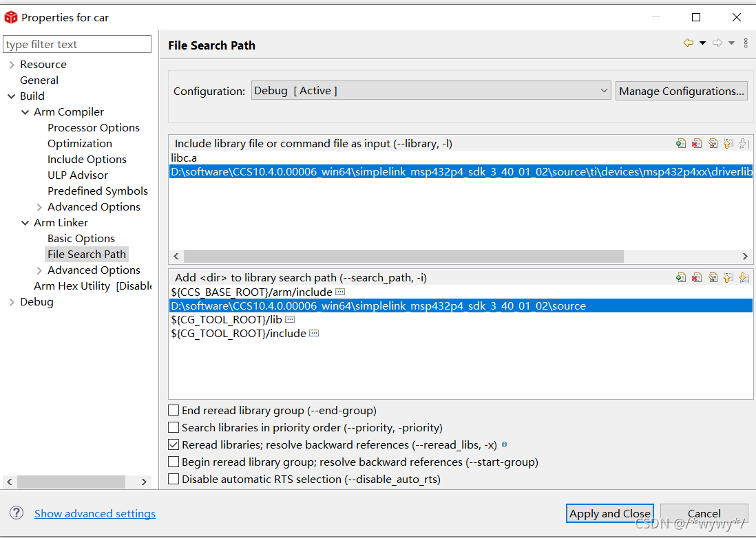Move search path entry down

click(x=744, y=277)
